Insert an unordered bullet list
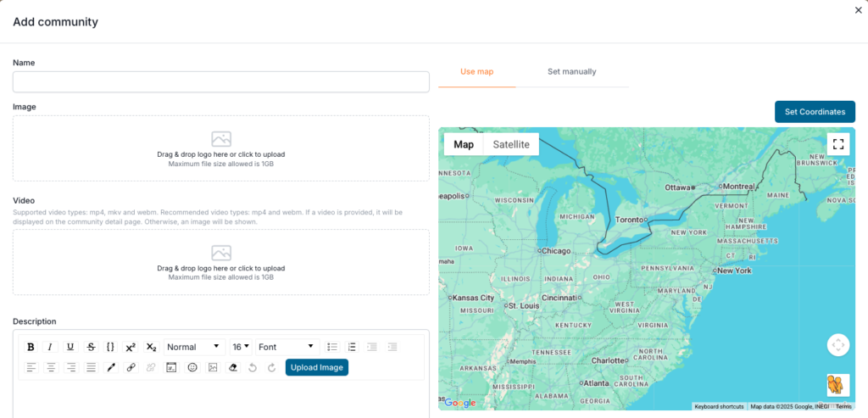This screenshot has width=868, height=418. [332, 347]
